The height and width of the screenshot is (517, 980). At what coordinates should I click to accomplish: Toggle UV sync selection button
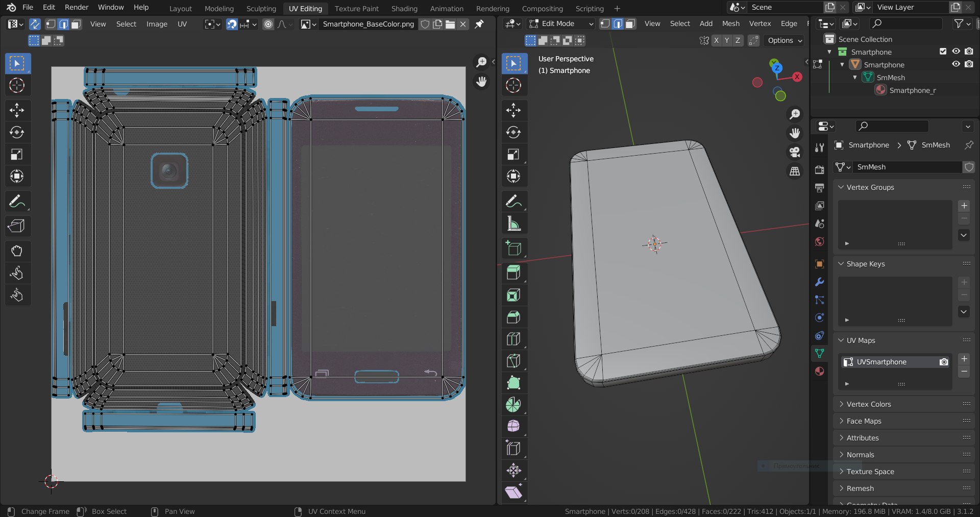click(x=35, y=24)
